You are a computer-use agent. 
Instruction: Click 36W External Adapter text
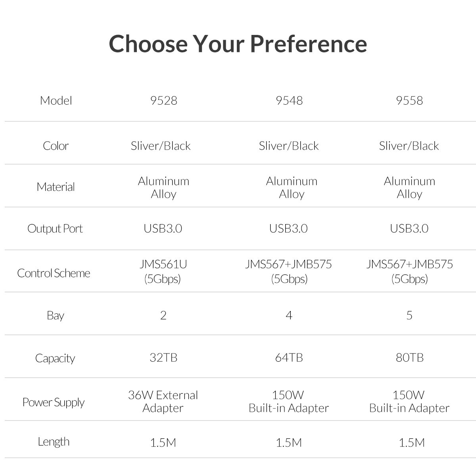[163, 401]
